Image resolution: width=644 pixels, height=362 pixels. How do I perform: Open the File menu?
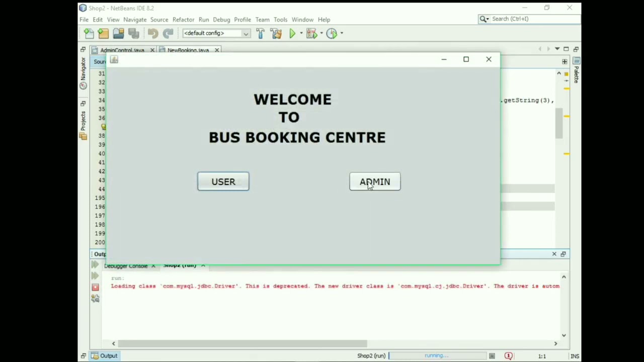[x=84, y=20]
